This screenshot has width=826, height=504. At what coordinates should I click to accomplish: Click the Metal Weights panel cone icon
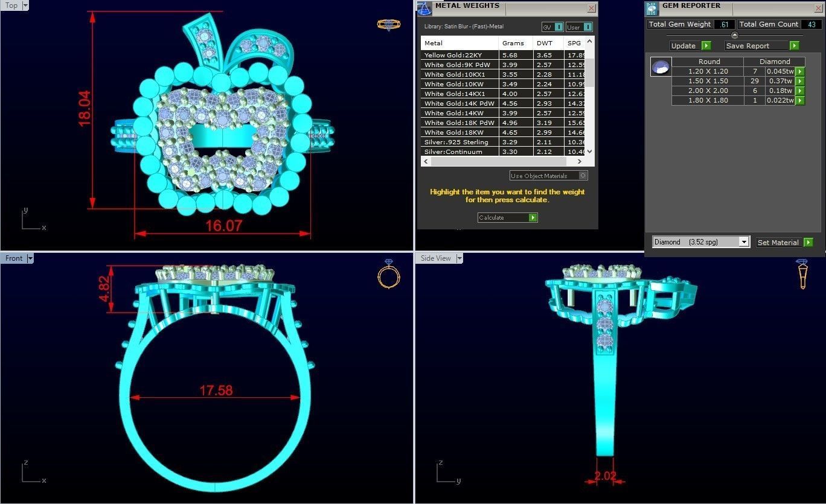tap(424, 8)
